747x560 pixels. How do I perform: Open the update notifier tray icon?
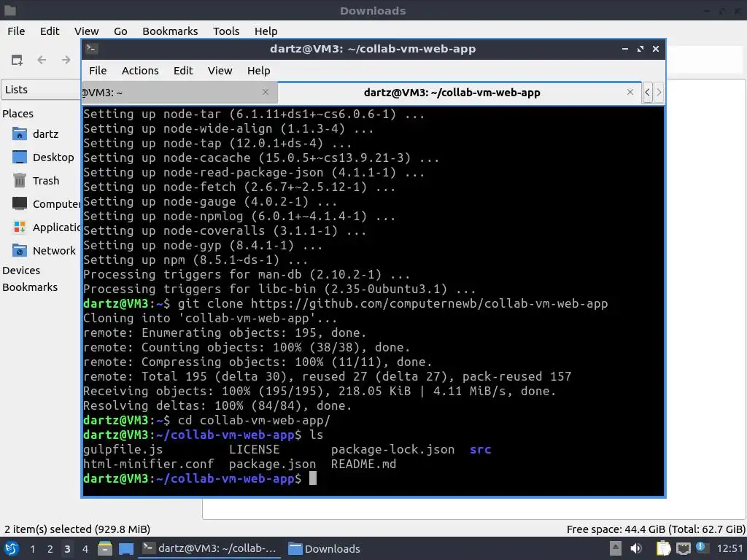click(x=701, y=548)
